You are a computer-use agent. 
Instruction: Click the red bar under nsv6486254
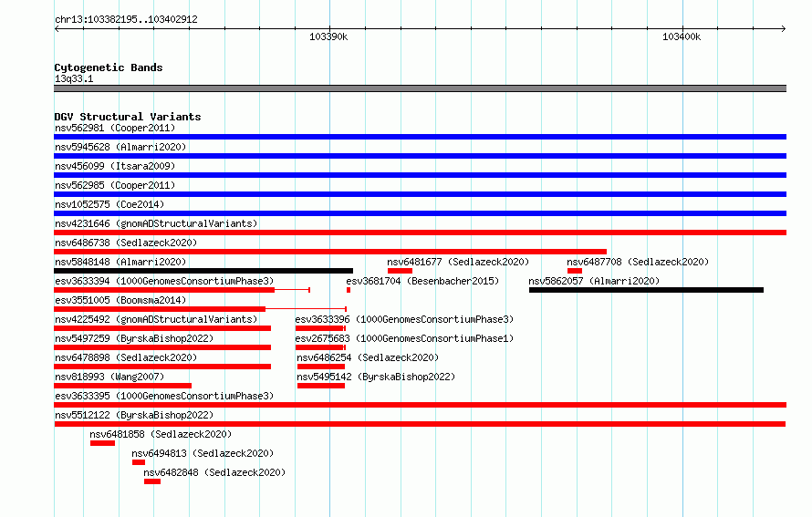(x=321, y=367)
